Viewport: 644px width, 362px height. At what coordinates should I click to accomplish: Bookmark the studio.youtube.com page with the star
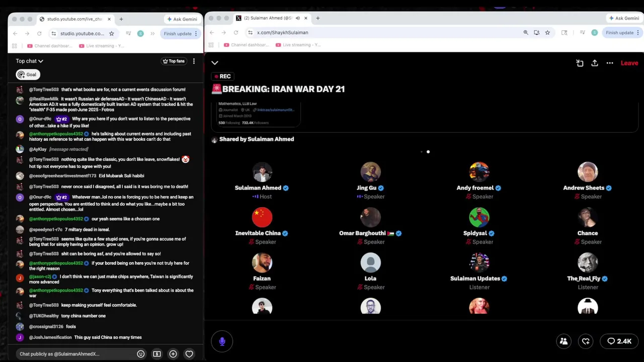(x=112, y=34)
